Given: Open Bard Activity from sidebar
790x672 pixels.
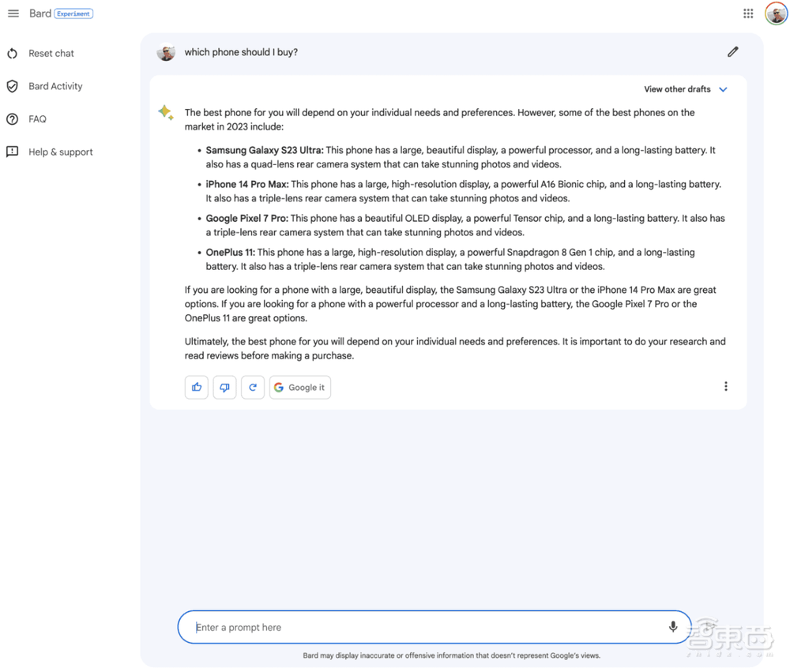Looking at the screenshot, I should point(55,86).
